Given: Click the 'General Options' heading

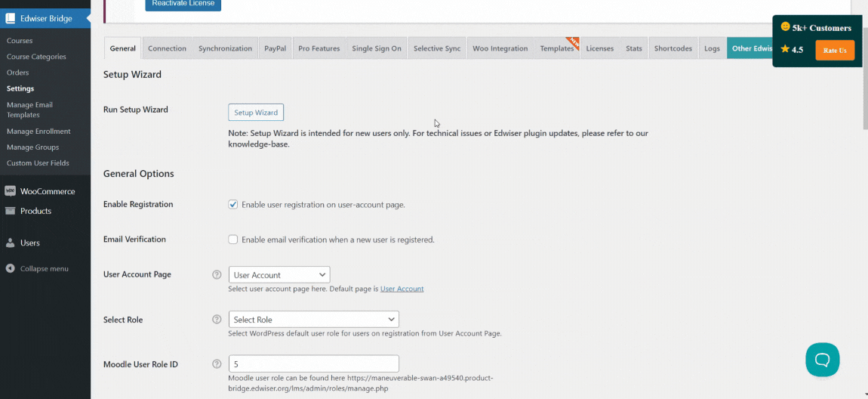Looking at the screenshot, I should tap(138, 174).
